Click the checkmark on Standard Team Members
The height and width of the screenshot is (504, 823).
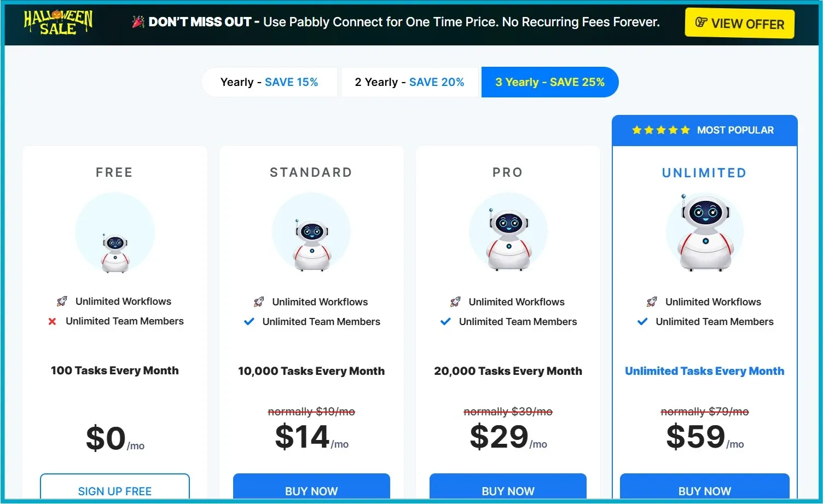[249, 321]
